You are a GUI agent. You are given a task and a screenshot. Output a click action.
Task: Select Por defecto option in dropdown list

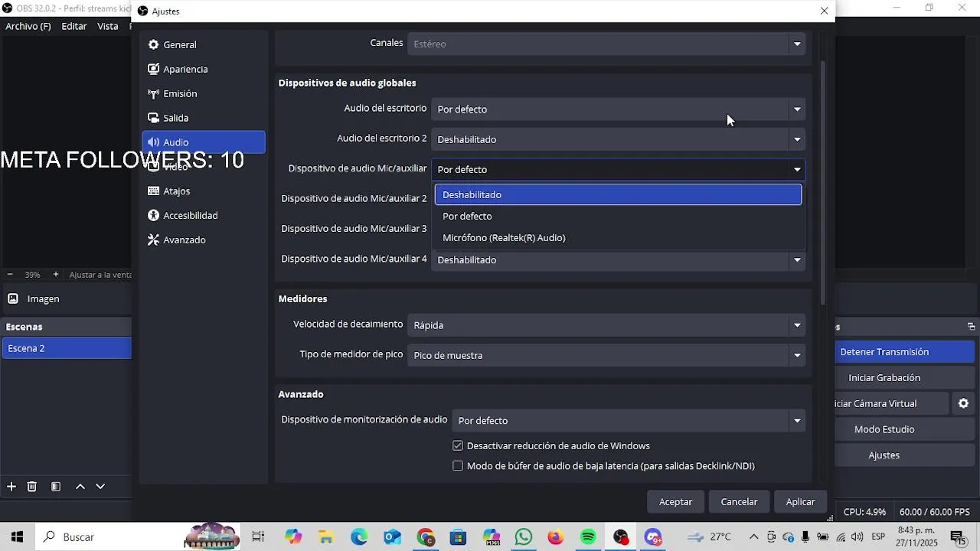click(618, 216)
